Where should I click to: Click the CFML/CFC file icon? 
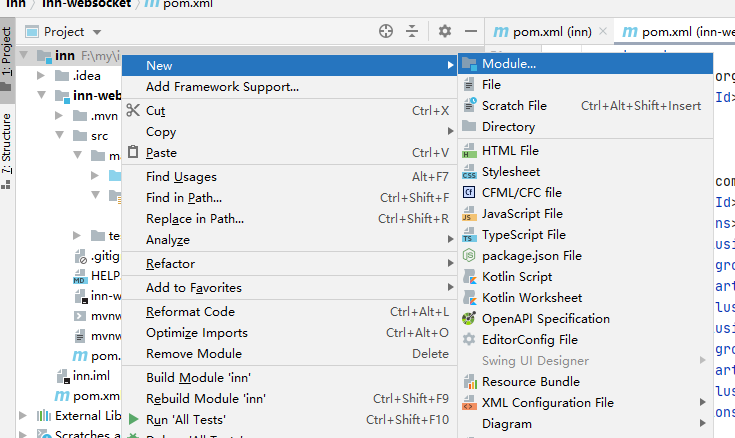(469, 192)
